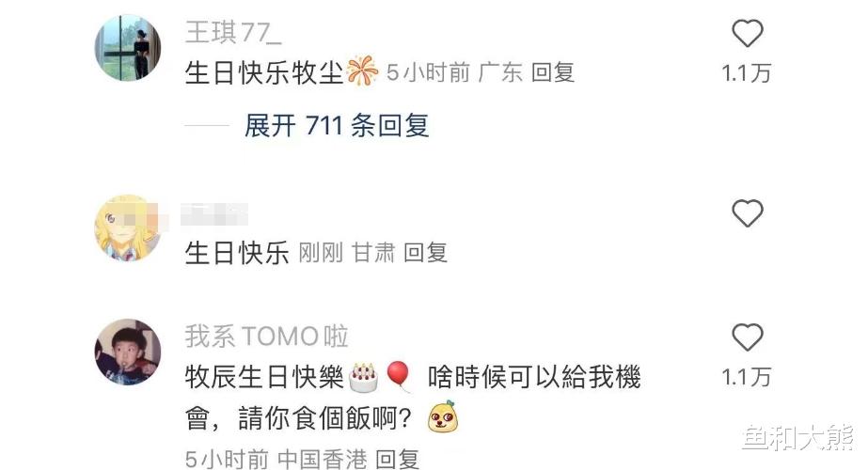
Task: Like the 生日快乐 comment from 甘肃
Action: pyautogui.click(x=748, y=213)
